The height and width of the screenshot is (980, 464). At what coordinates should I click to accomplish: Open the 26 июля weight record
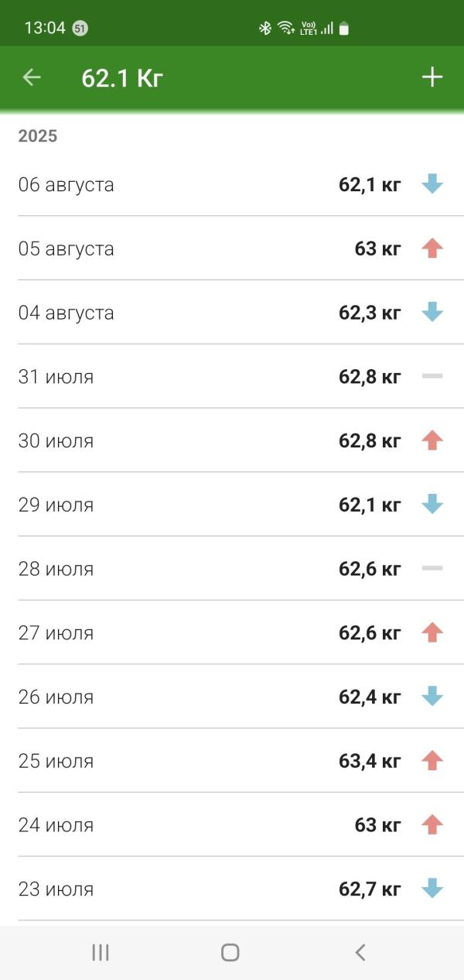coord(232,697)
